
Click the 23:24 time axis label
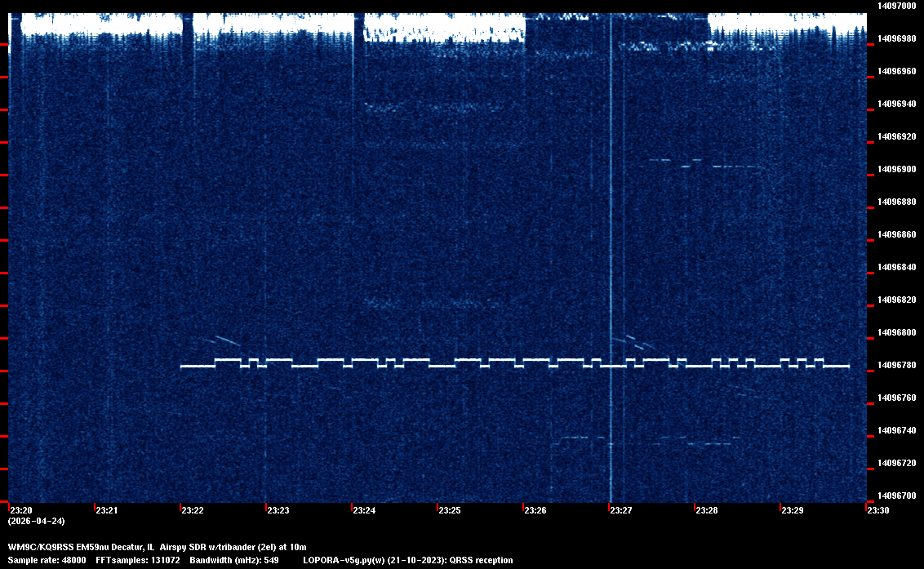pos(364,510)
